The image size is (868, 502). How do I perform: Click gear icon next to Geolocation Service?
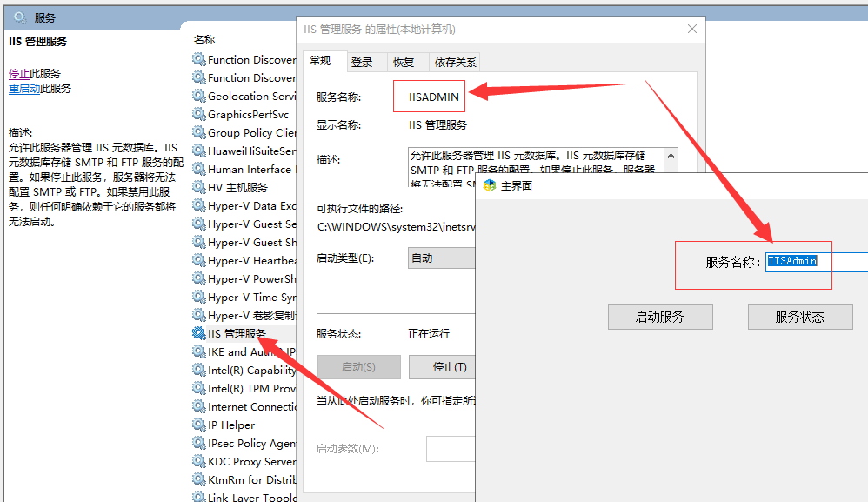[x=198, y=96]
